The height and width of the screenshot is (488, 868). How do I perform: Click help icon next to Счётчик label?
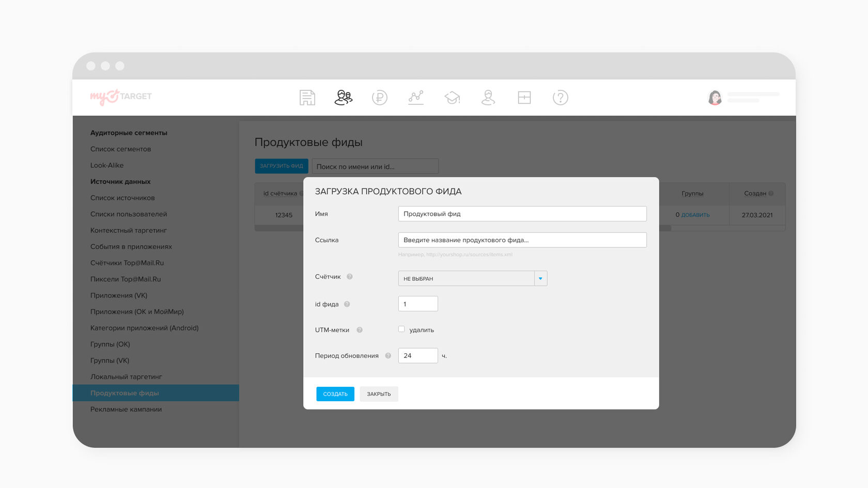click(x=350, y=277)
